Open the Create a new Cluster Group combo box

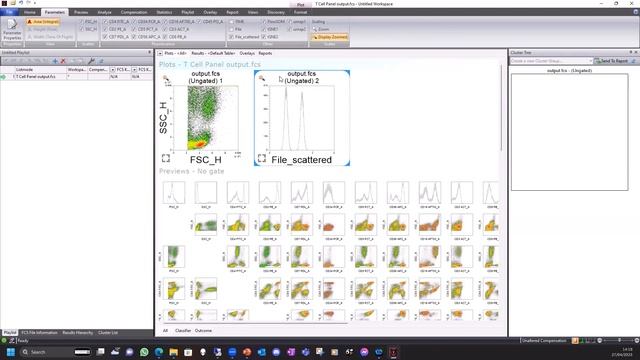point(551,61)
